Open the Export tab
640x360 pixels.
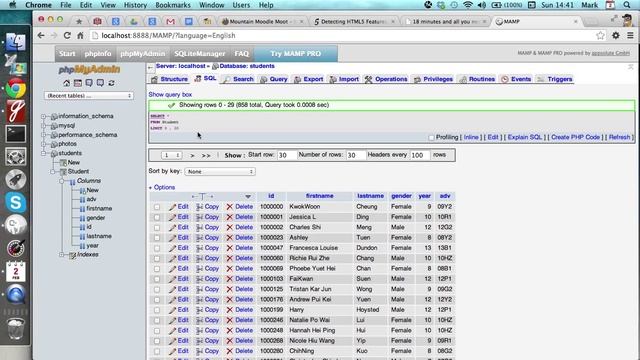[309, 79]
